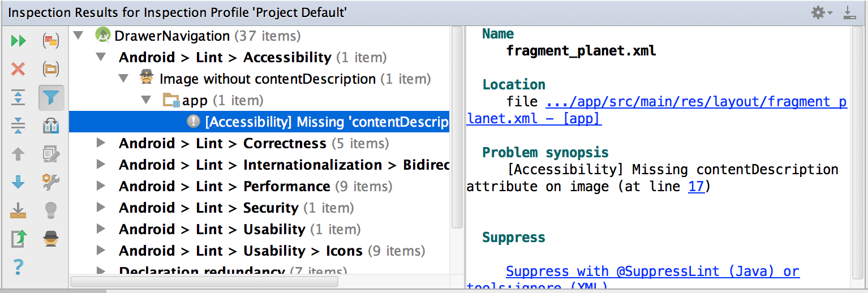Image resolution: width=868 pixels, height=293 pixels.
Task: Toggle Group by Severity icon
Action: pos(51,41)
